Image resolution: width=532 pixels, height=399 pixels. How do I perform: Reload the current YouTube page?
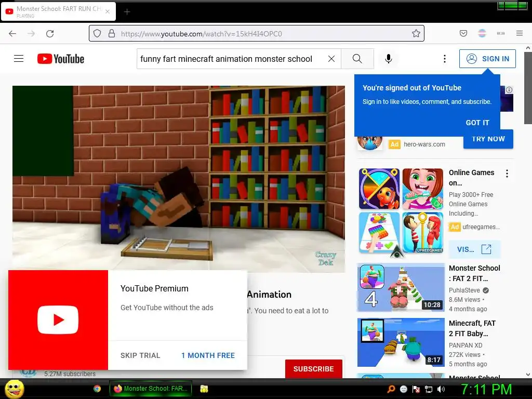[x=50, y=34]
